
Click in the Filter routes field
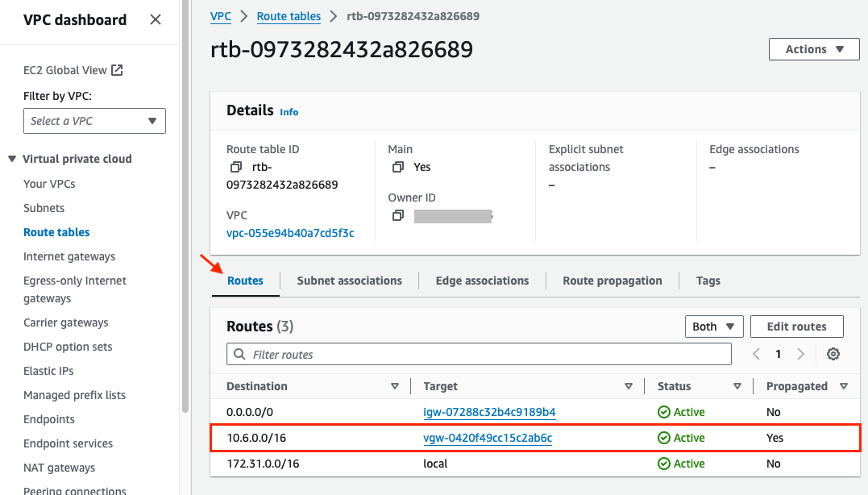click(x=479, y=354)
